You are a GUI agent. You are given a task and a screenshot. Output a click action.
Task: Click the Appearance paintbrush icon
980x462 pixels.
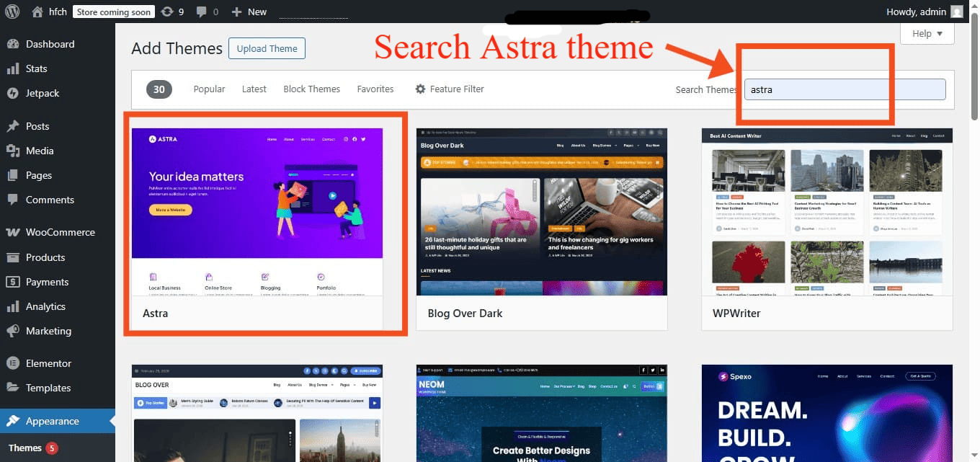[x=13, y=421]
